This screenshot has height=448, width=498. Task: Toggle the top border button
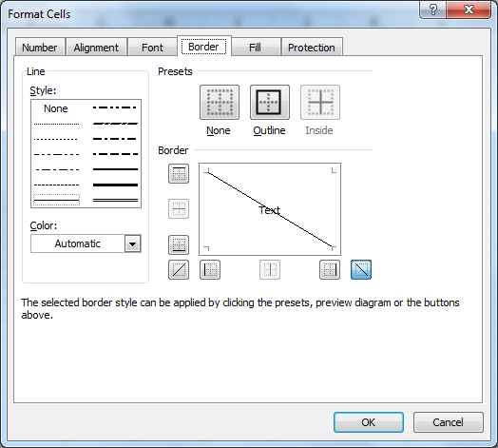coord(179,174)
